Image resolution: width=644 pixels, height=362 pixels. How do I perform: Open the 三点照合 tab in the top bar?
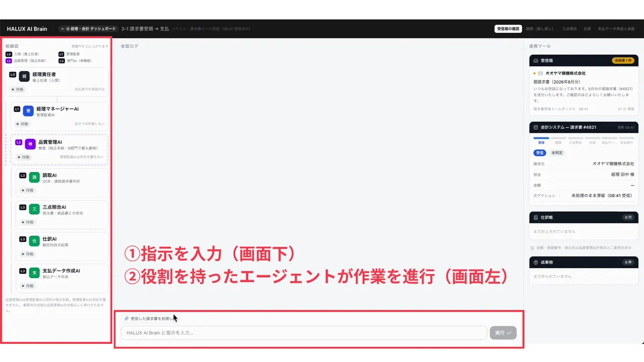[570, 29]
